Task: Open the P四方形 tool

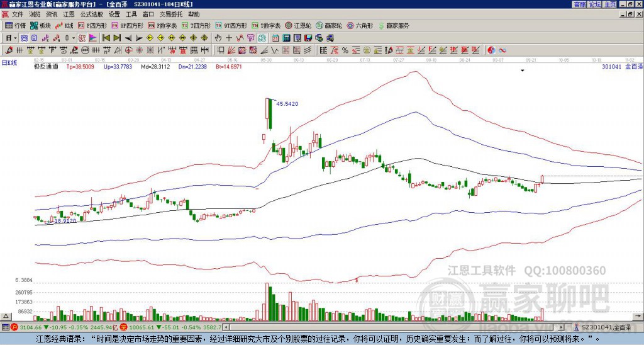Action: [x=93, y=25]
